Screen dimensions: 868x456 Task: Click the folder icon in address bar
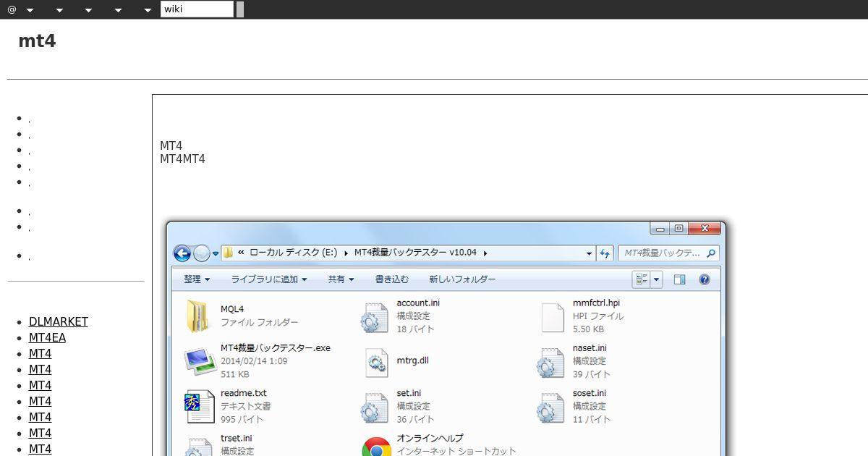(229, 253)
